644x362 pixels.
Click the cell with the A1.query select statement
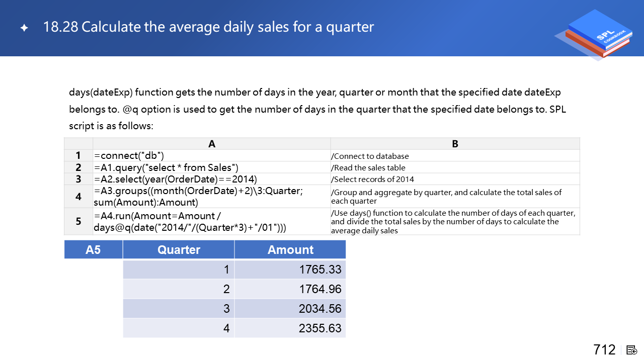point(212,167)
